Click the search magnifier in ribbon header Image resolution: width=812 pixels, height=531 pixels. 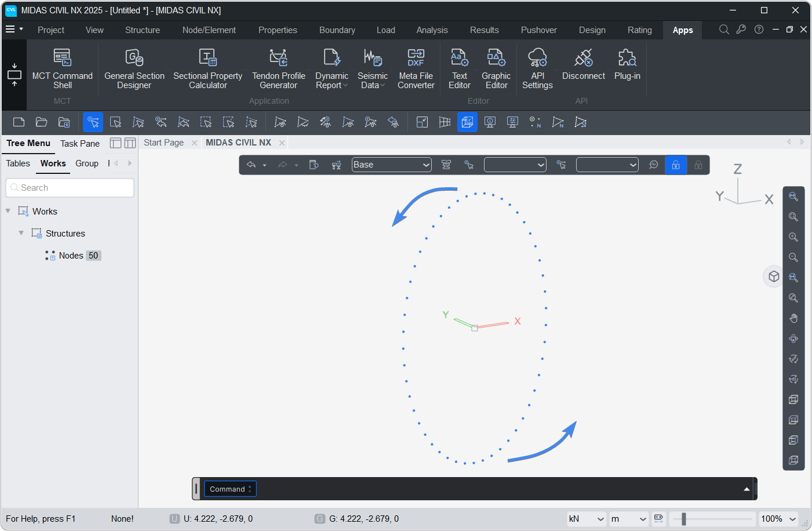pyautogui.click(x=724, y=30)
